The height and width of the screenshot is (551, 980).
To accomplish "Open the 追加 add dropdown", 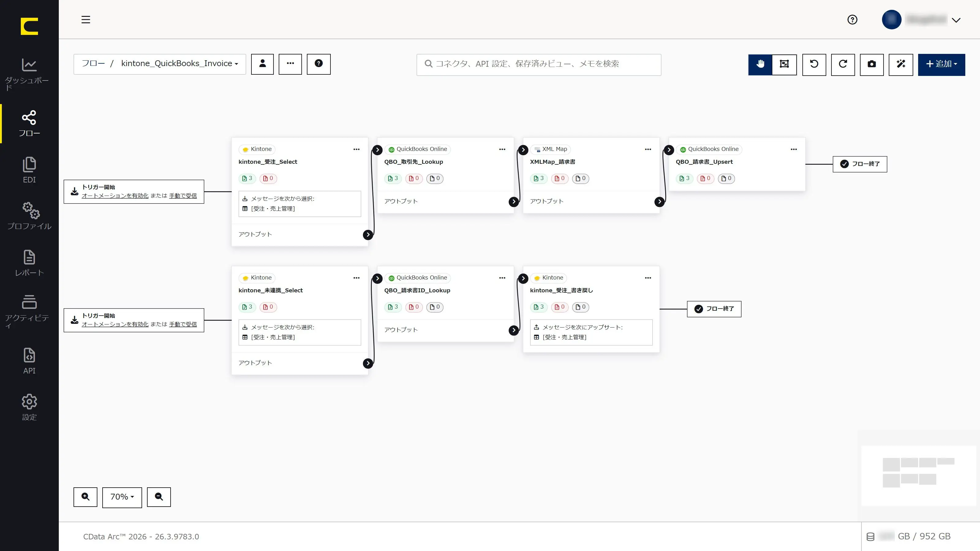I will [x=942, y=64].
